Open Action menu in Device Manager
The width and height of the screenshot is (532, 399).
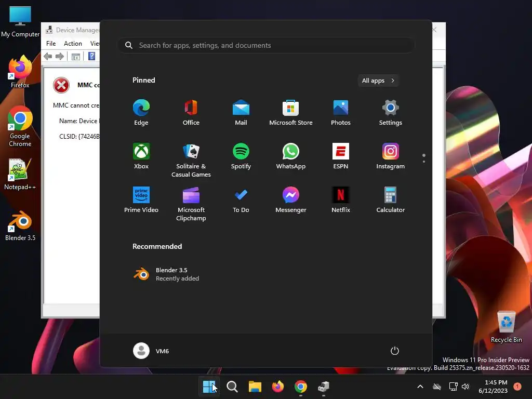[x=73, y=44]
